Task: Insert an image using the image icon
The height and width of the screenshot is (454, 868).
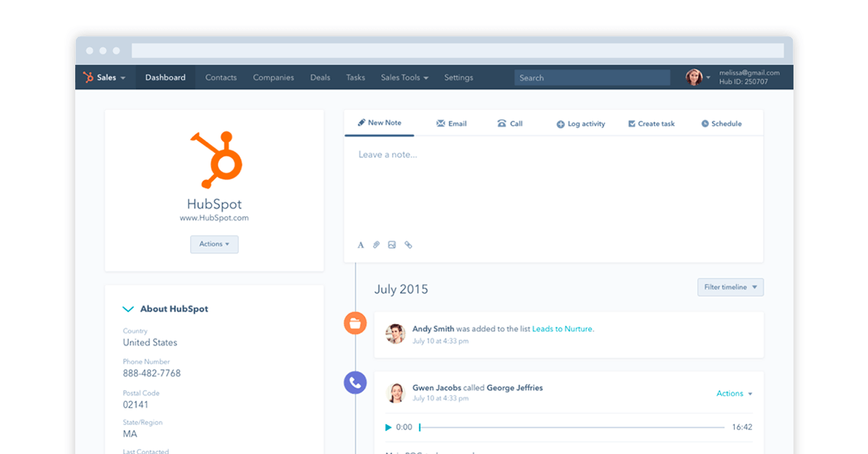Action: [x=392, y=245]
